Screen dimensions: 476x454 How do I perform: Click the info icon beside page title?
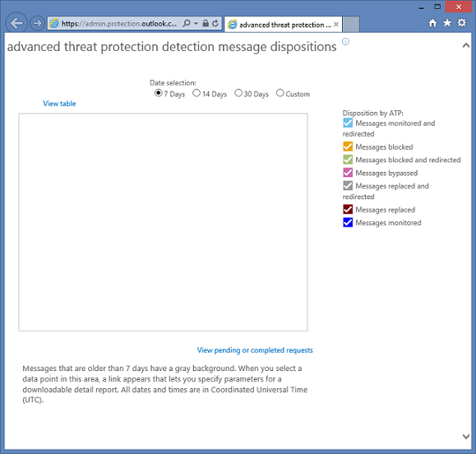tap(345, 42)
